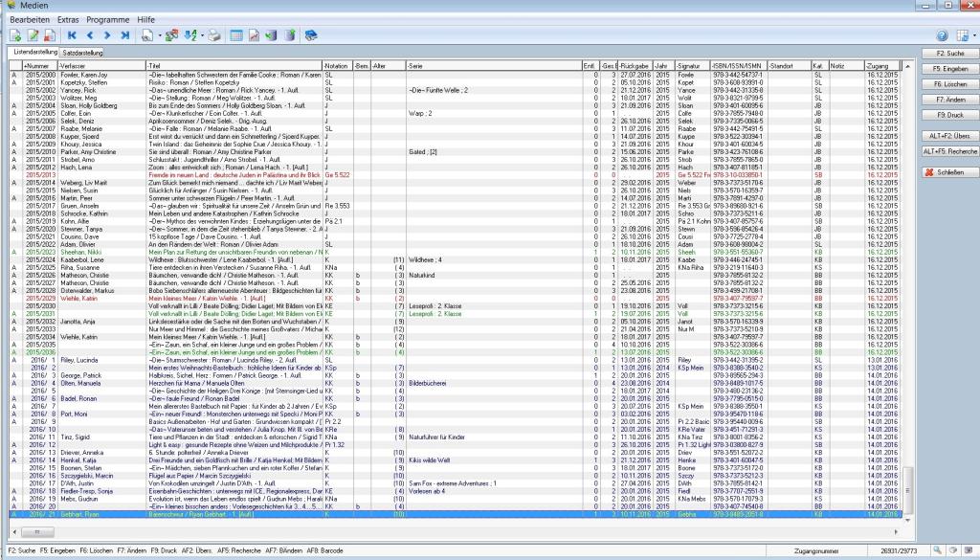Click the stacked books toolbar icon
This screenshot has height=560, width=980.
pos(310,35)
